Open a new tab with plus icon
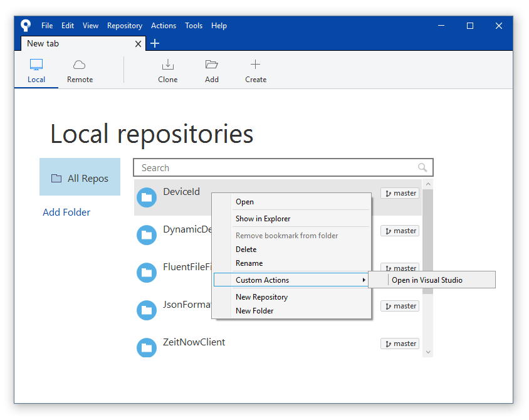The width and height of the screenshot is (529, 420). [155, 43]
